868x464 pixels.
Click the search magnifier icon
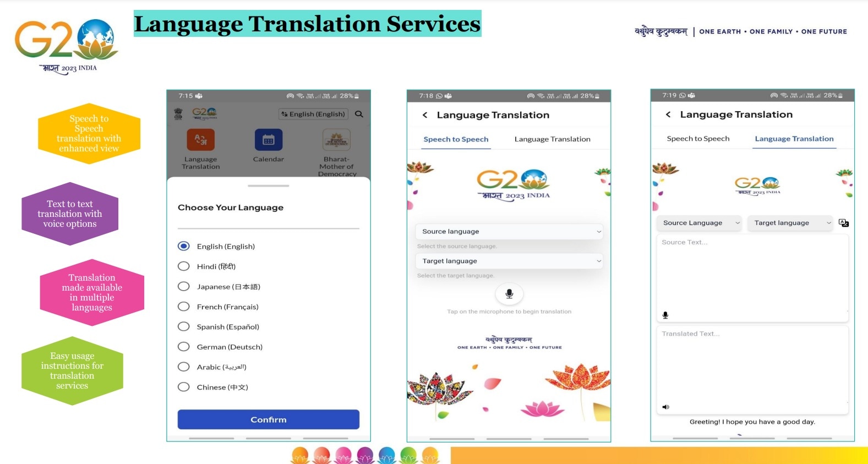(x=359, y=114)
